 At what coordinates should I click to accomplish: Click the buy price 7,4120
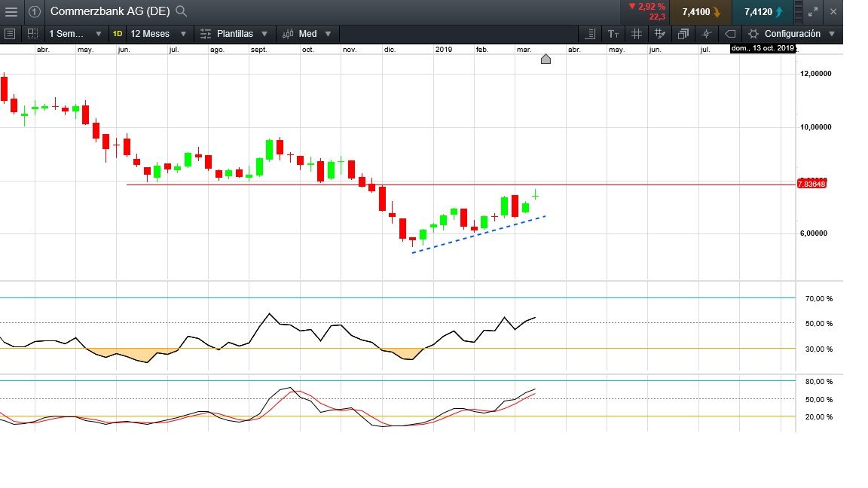pos(763,11)
